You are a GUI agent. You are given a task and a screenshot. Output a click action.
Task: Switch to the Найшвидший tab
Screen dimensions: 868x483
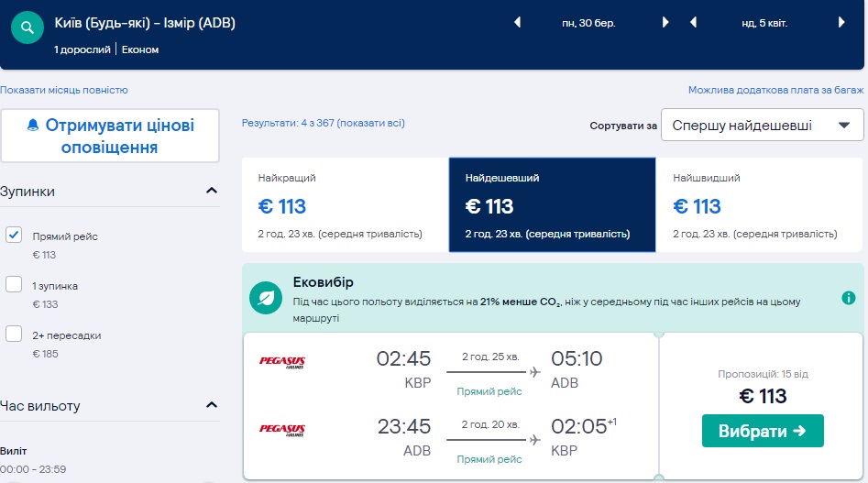[x=759, y=205]
